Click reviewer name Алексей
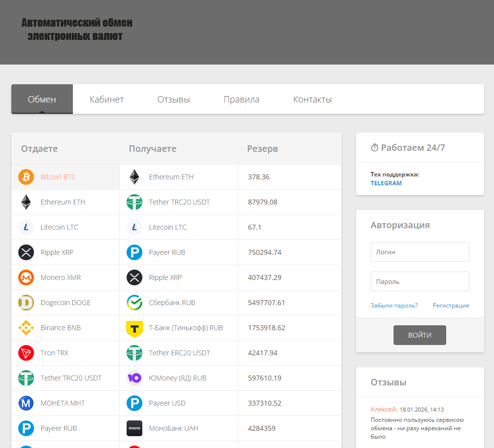The image size is (494, 448). coord(383,409)
